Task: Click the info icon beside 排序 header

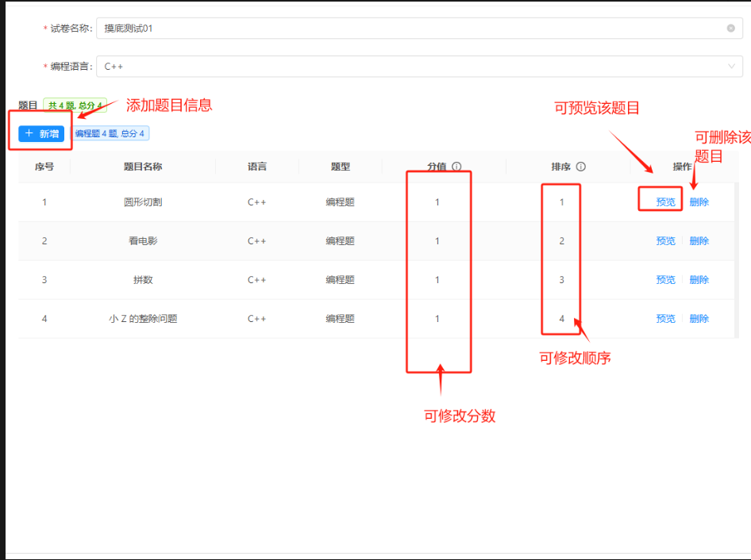Action: [x=581, y=167]
